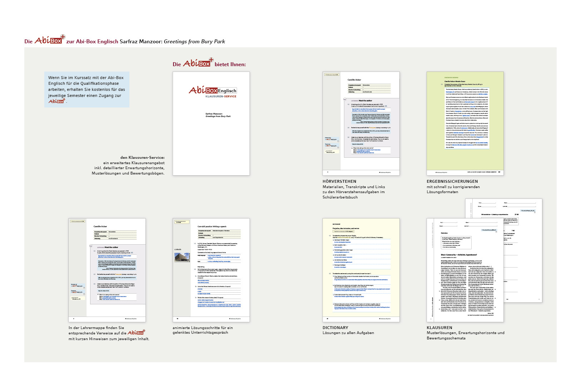Click the AbiBox logo in the Lehrermappe caption
This screenshot has width=581, height=392.
136,333
